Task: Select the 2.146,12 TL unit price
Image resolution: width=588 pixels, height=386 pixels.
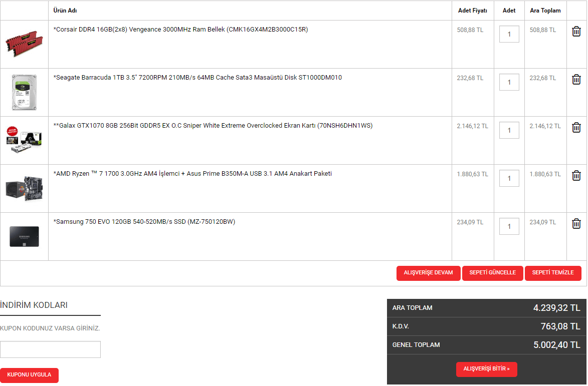Action: click(x=473, y=126)
